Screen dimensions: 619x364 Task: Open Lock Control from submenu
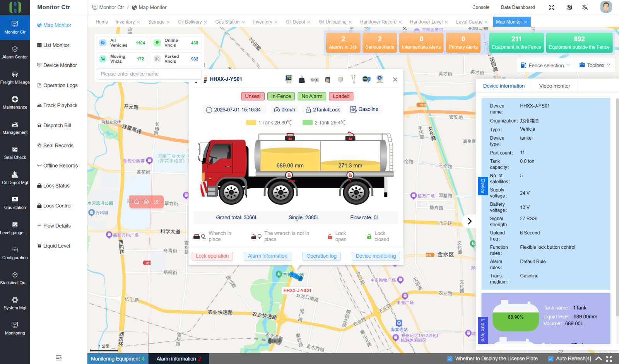click(x=58, y=206)
